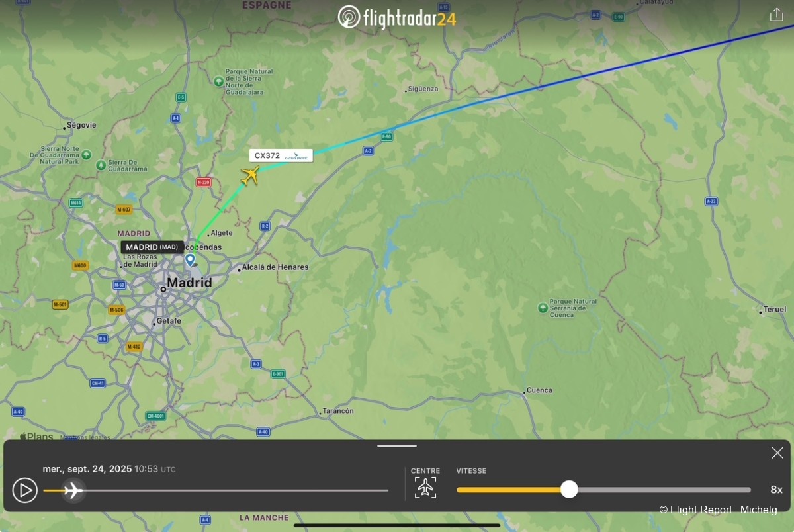Click the Teruel city label

[775, 310]
